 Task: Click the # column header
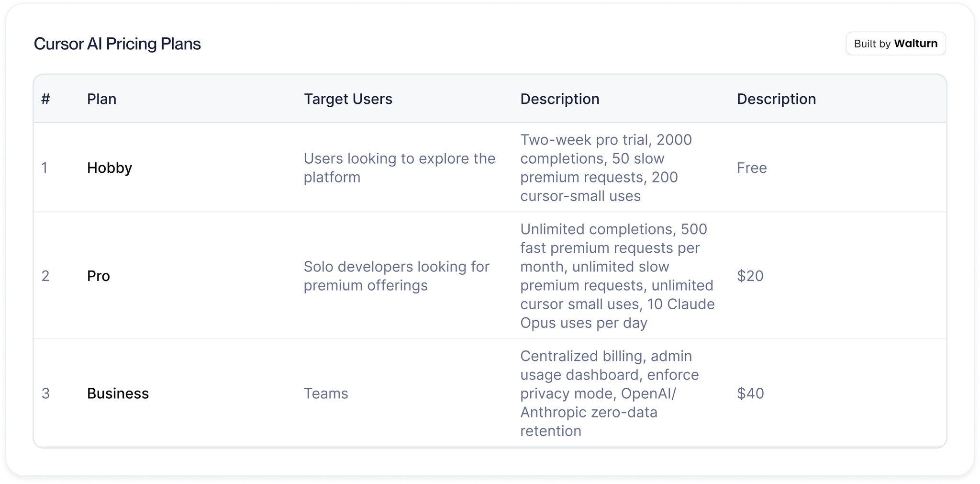46,99
